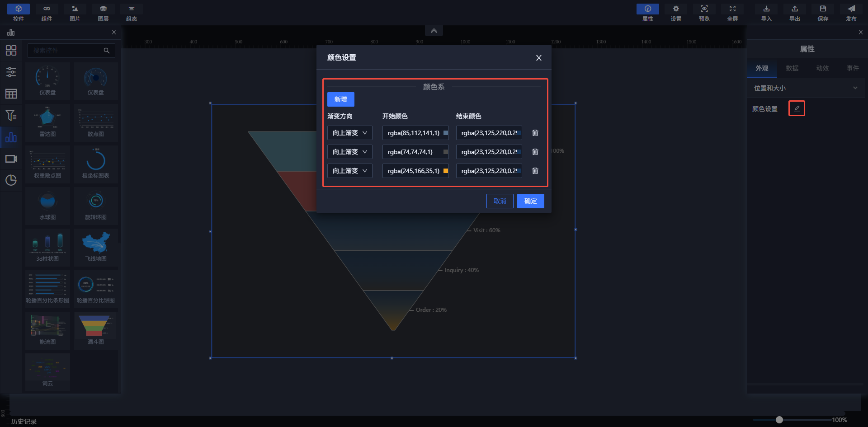This screenshot has width=868, height=427.
Task: Switch to the 动效 animation tab
Action: click(x=822, y=68)
